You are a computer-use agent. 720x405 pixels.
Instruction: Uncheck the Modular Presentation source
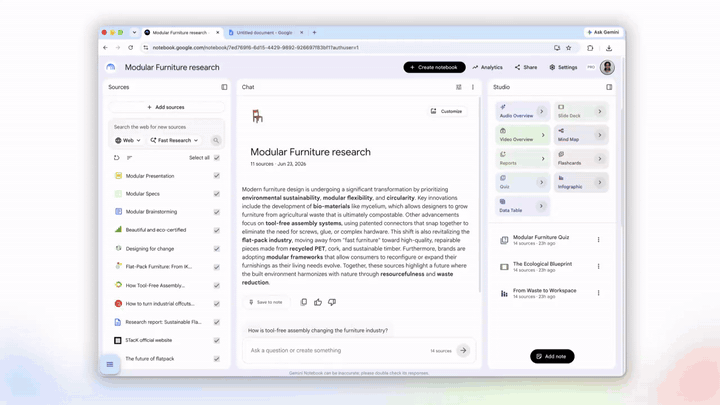(217, 176)
